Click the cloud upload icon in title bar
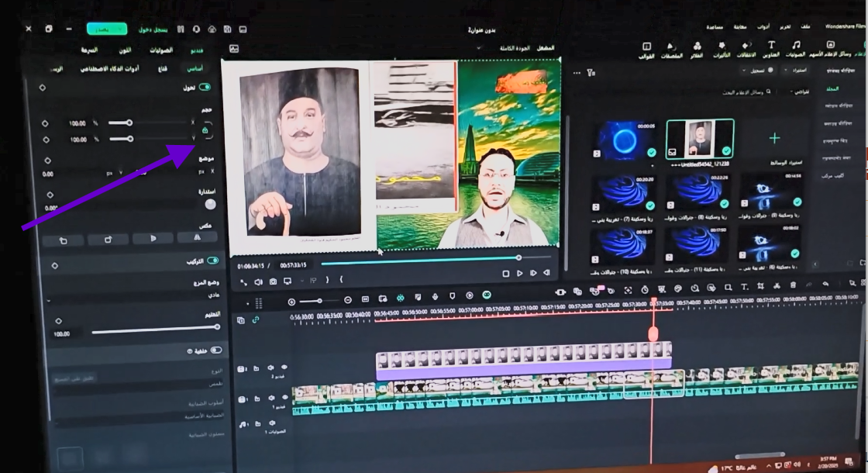Screen dimensions: 868x473 (x=212, y=29)
